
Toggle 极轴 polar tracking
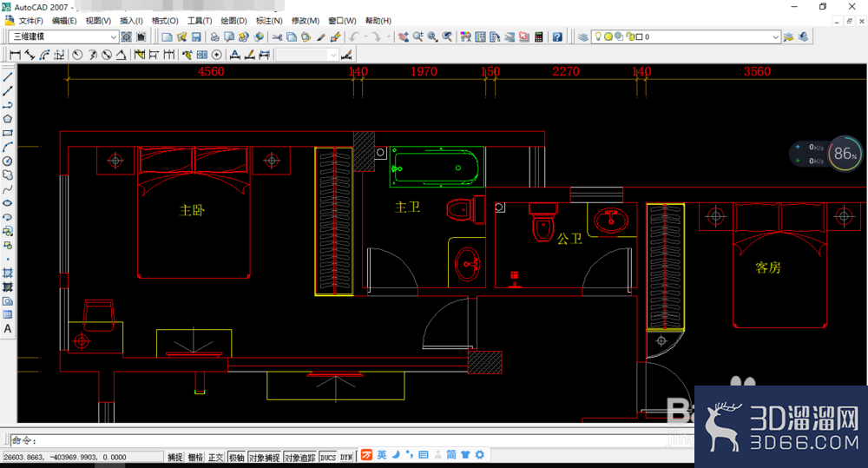pyautogui.click(x=237, y=458)
